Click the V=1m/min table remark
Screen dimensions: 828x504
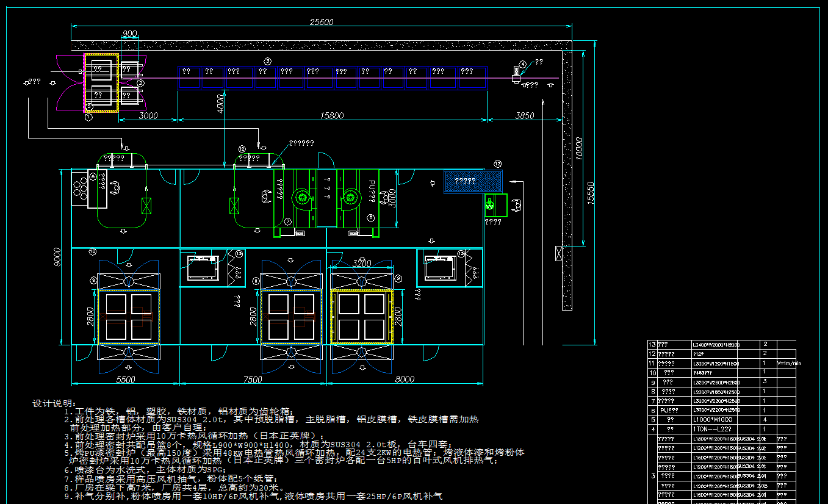[789, 364]
